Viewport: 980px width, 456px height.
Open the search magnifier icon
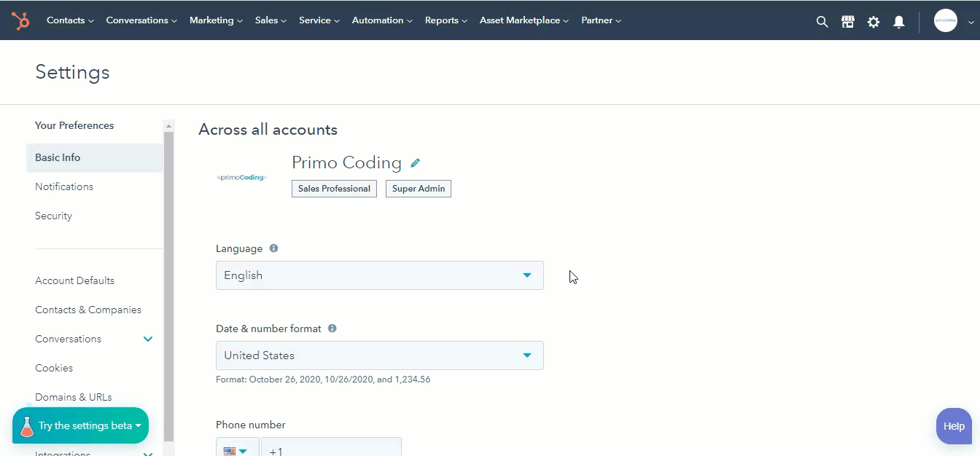(822, 21)
